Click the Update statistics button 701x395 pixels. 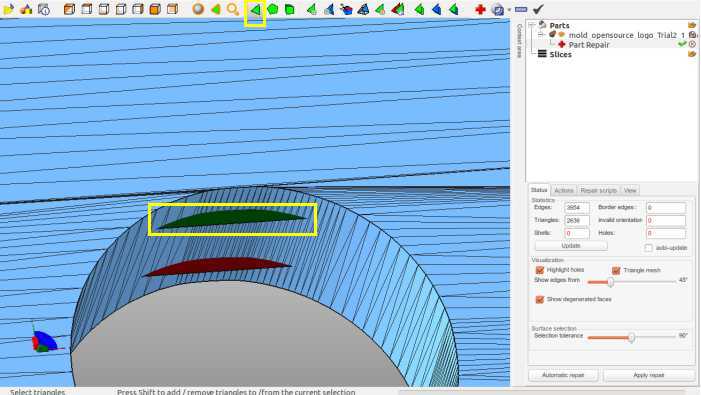pos(571,246)
